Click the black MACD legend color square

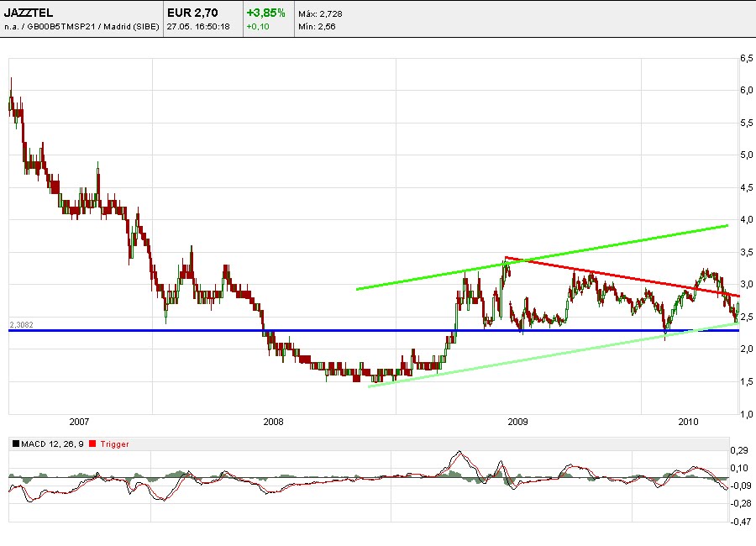pos(16,444)
